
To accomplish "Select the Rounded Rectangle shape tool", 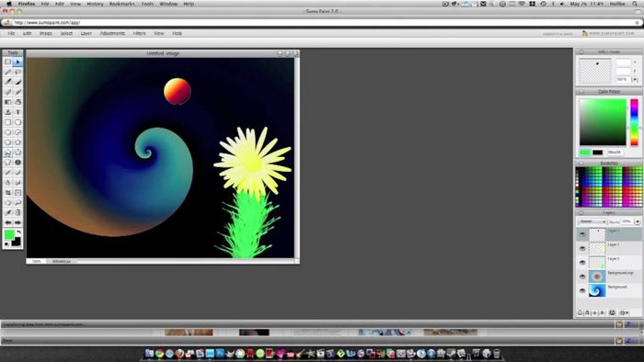I will 17,122.
